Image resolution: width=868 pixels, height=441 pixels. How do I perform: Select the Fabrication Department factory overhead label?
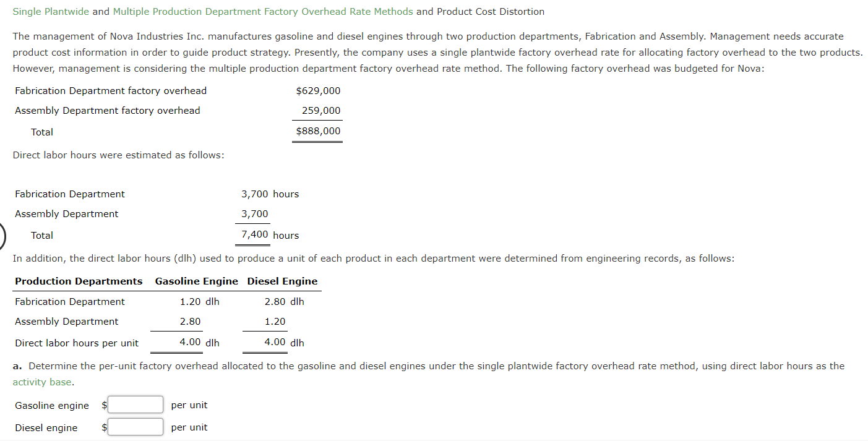tap(111, 91)
